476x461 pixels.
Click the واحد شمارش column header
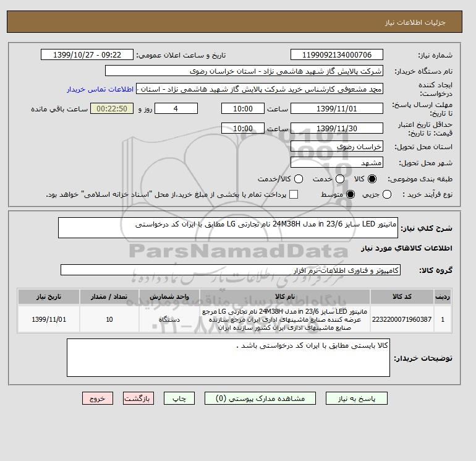(x=169, y=296)
